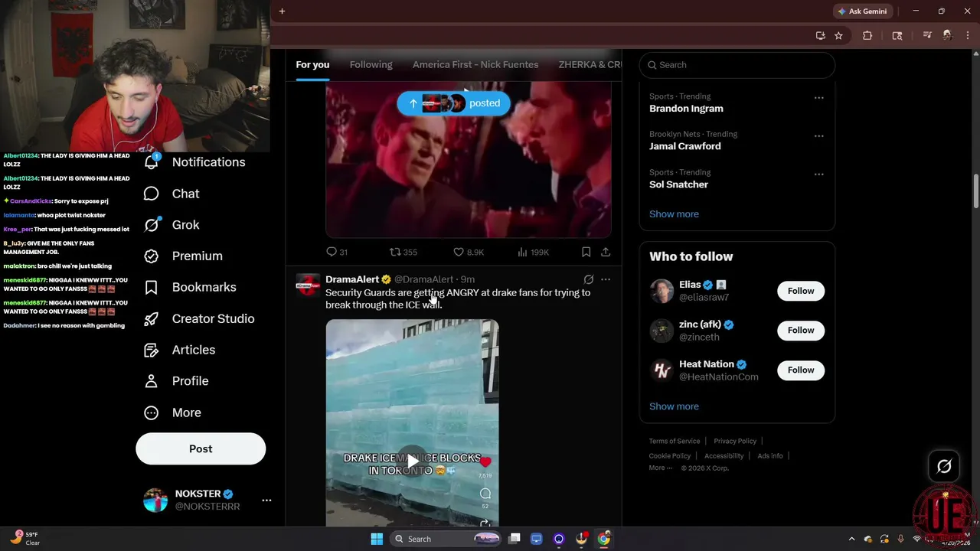Open the Articles icon in sidebar
The height and width of the screenshot is (551, 980).
pyautogui.click(x=152, y=350)
